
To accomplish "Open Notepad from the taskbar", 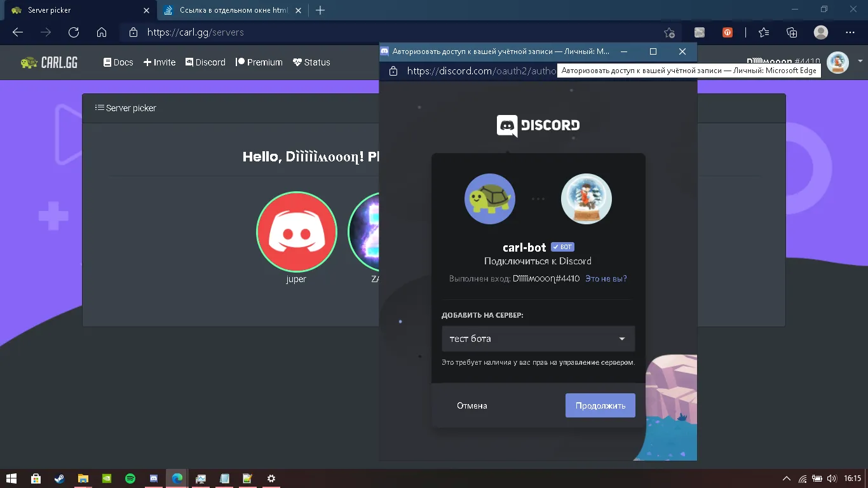I will 224,478.
